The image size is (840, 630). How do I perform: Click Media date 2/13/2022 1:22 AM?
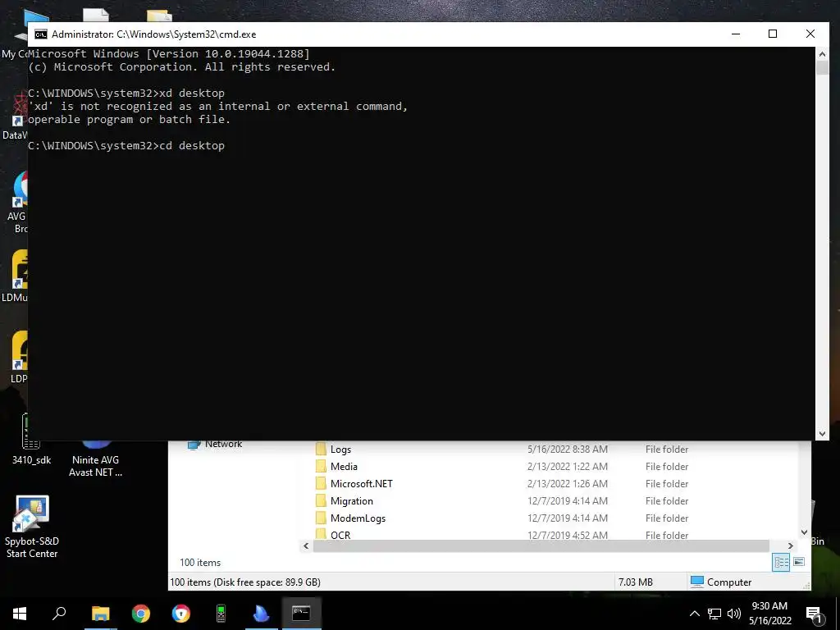click(568, 467)
